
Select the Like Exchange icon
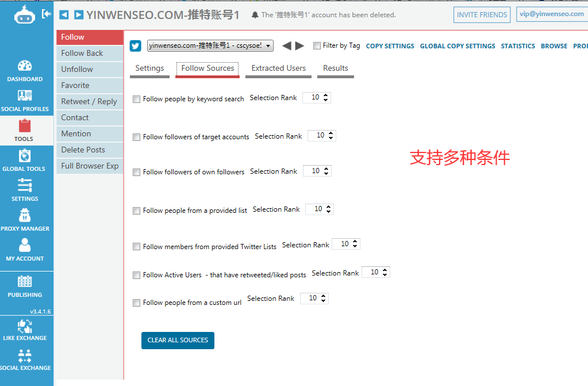pos(25,328)
